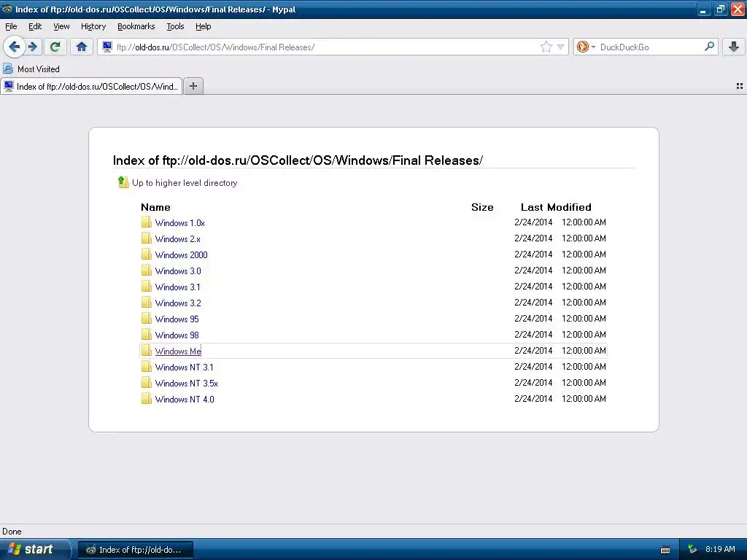Click the search magnifier icon
The height and width of the screenshot is (560, 747).
pos(709,47)
